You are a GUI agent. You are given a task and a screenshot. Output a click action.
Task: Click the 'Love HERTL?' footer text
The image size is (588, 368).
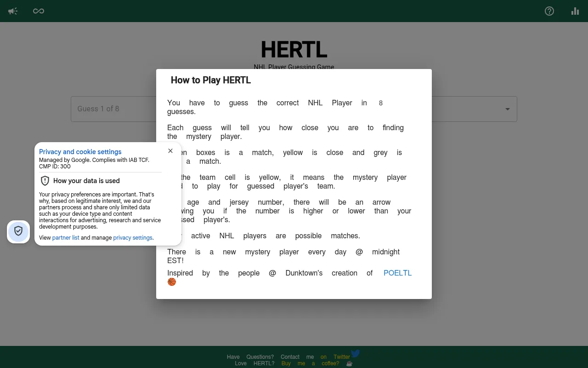click(254, 363)
